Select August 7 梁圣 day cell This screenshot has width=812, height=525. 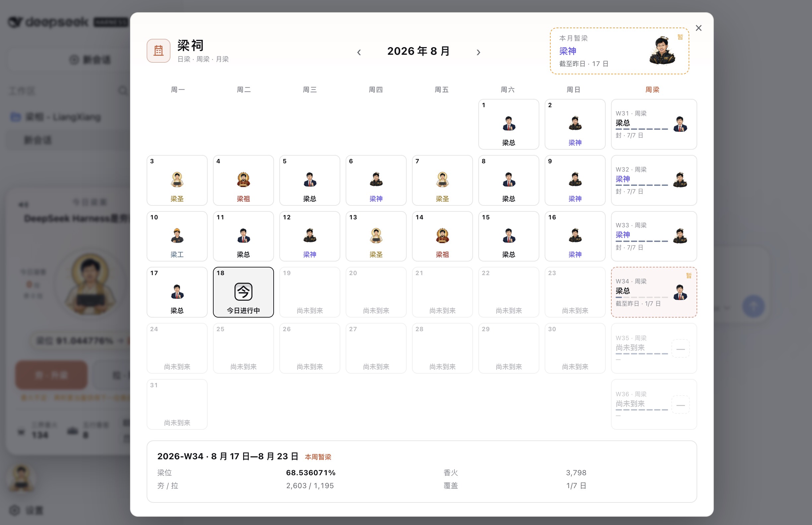point(442,180)
